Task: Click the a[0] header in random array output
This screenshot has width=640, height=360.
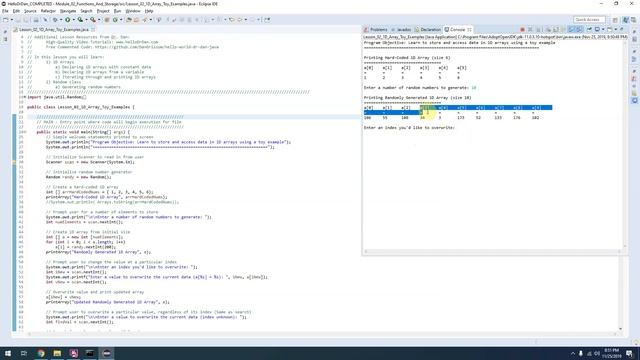Action: tap(369, 108)
